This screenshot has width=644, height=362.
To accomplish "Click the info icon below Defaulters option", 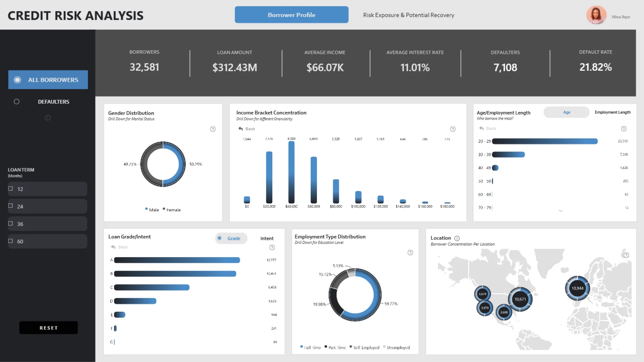I will click(48, 118).
